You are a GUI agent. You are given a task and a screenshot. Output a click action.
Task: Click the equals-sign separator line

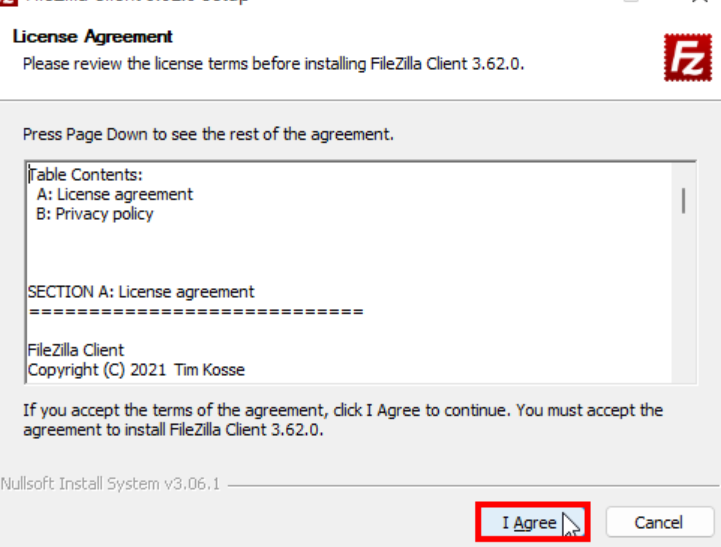[x=196, y=312]
